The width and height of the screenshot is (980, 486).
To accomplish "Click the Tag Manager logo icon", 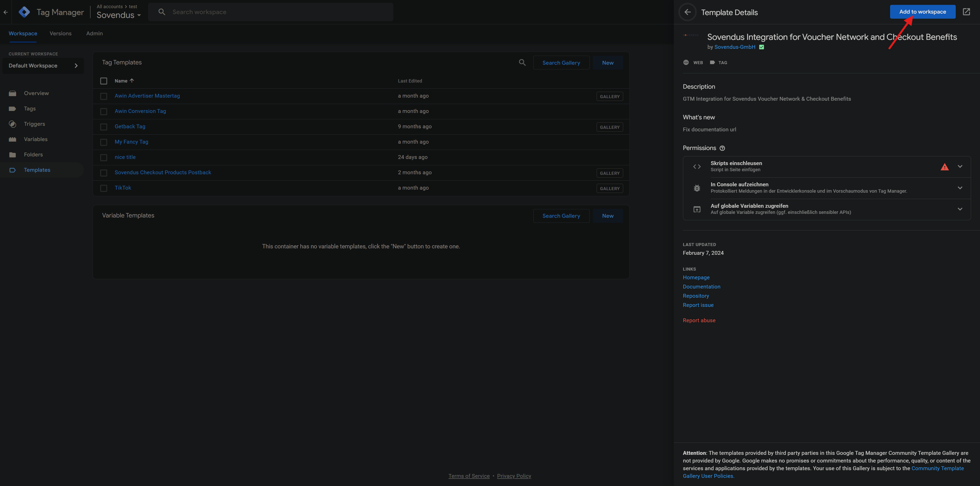I will (x=24, y=12).
